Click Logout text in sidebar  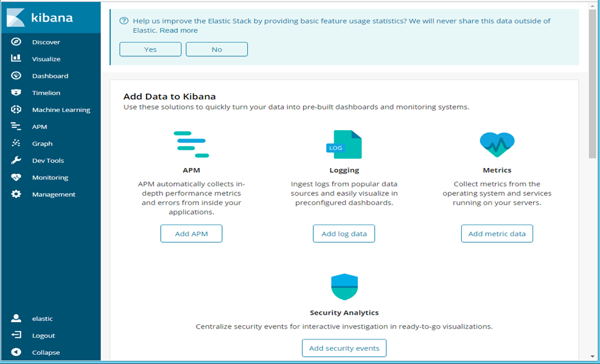[x=43, y=335]
